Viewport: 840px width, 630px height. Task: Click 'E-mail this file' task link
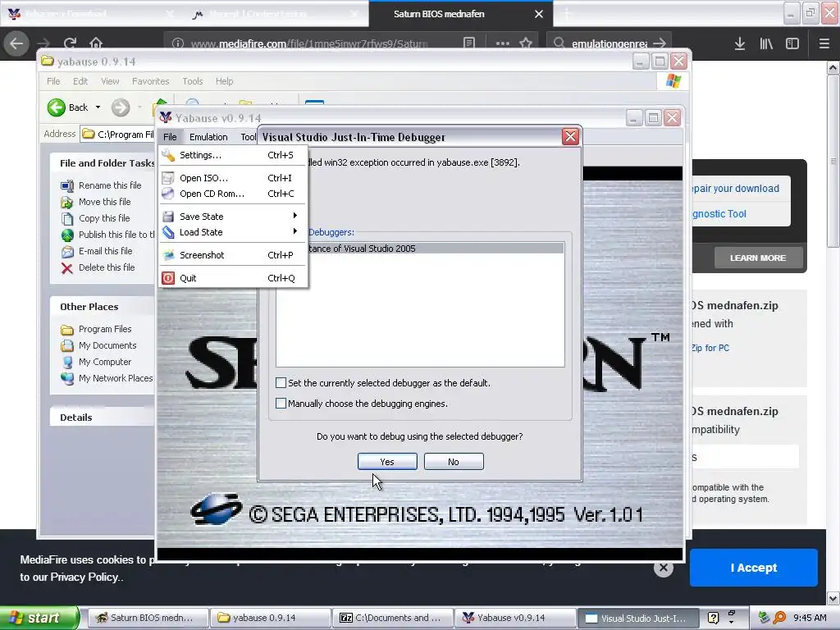[x=106, y=251]
